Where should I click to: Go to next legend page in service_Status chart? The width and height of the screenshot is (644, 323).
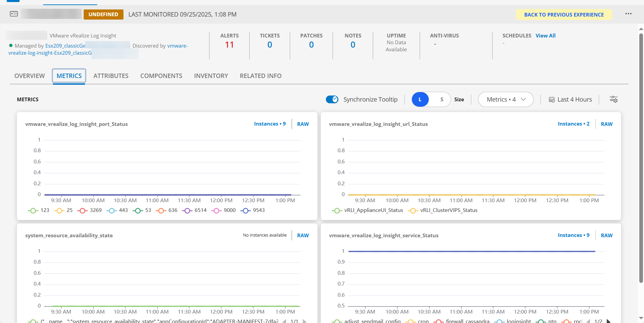(x=609, y=321)
